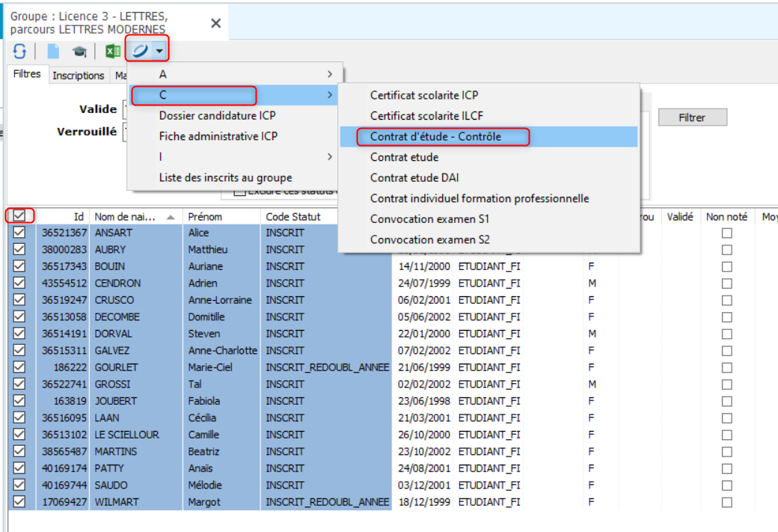This screenshot has width=778, height=532.
Task: Open dropdown arrow beside the report icon
Action: tap(160, 51)
